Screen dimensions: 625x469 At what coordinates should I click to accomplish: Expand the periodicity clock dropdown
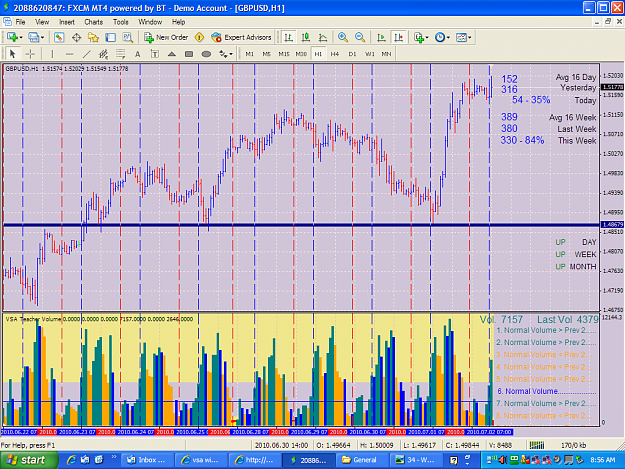[x=448, y=37]
